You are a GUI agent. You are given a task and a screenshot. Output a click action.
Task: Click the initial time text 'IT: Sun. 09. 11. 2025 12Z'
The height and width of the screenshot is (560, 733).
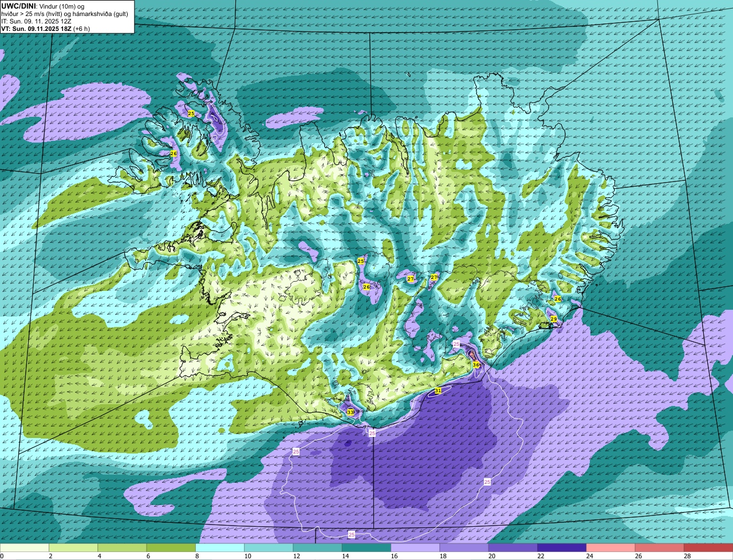tap(36, 21)
